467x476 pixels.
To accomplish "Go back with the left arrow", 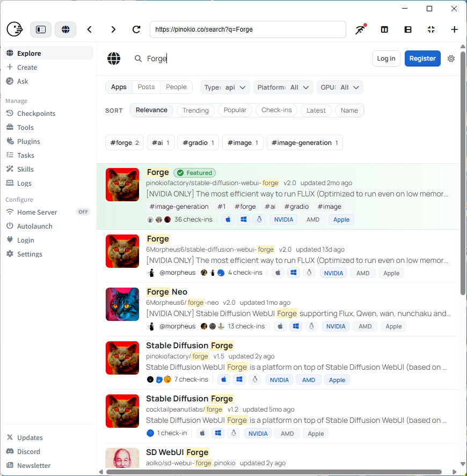I will pos(90,30).
